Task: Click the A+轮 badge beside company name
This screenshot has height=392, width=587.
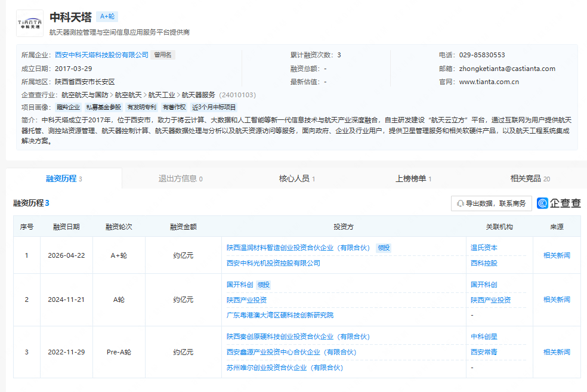Action: tap(107, 17)
